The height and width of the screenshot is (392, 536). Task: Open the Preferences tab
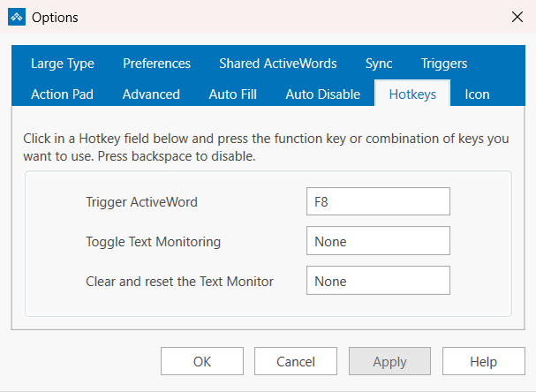(x=156, y=64)
